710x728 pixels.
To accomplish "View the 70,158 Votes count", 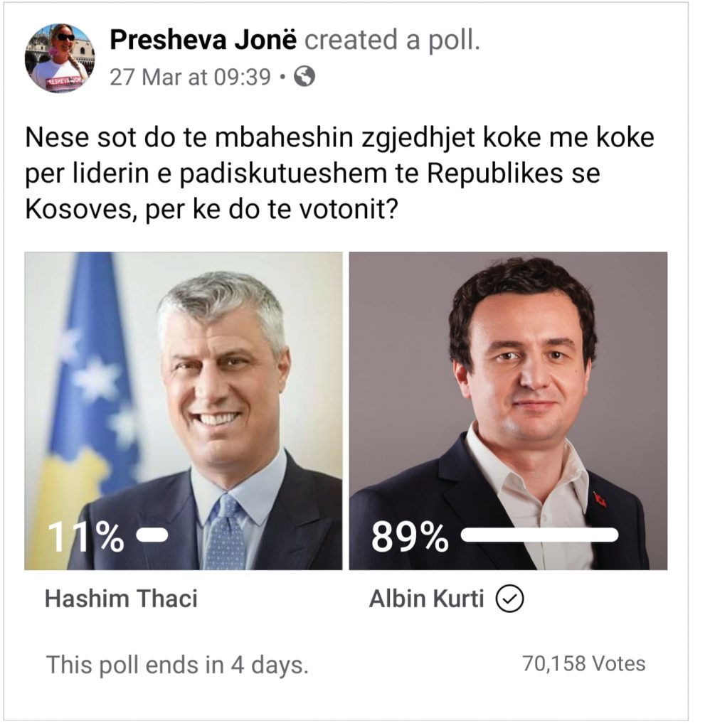I will (583, 663).
